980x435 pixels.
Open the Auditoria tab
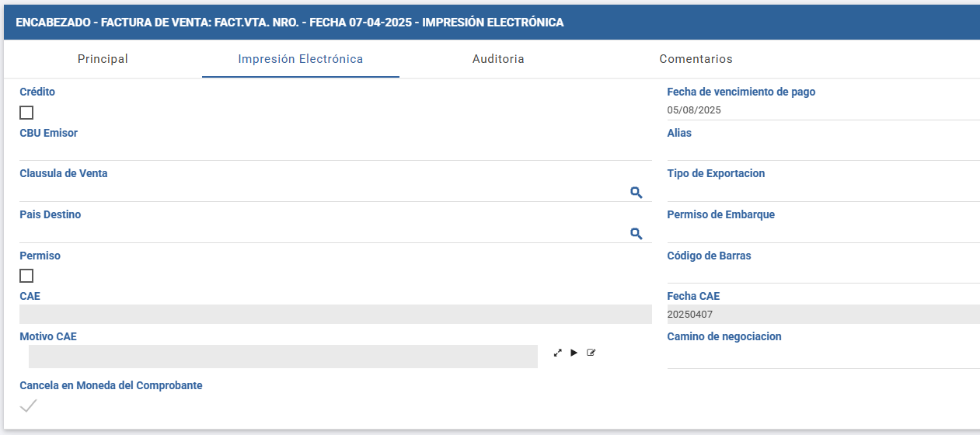pyautogui.click(x=498, y=59)
